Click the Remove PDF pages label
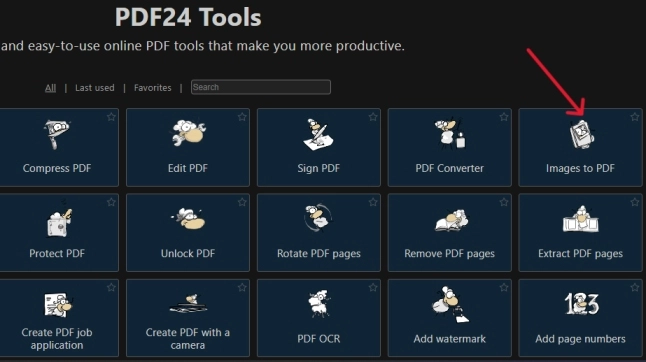The width and height of the screenshot is (646, 362). [449, 253]
